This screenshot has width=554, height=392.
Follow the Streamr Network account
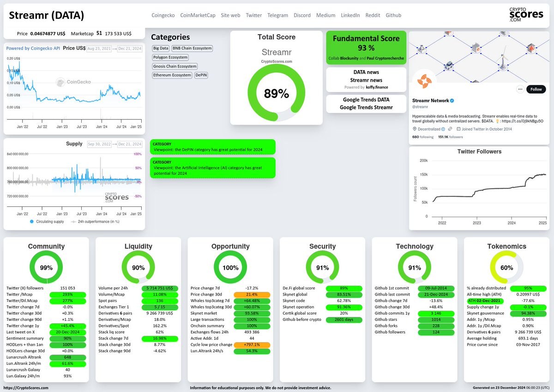536,89
